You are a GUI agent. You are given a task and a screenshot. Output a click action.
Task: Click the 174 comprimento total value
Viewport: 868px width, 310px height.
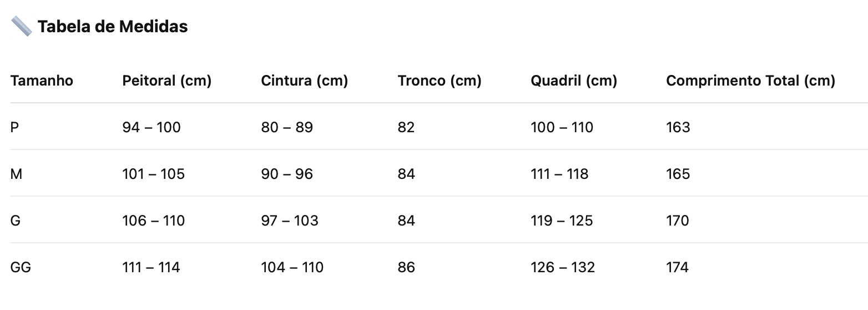pos(677,267)
